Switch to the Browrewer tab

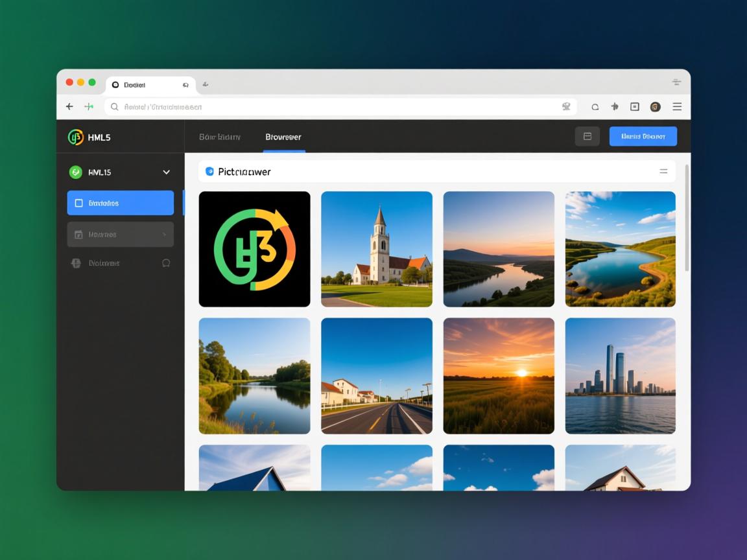(283, 137)
